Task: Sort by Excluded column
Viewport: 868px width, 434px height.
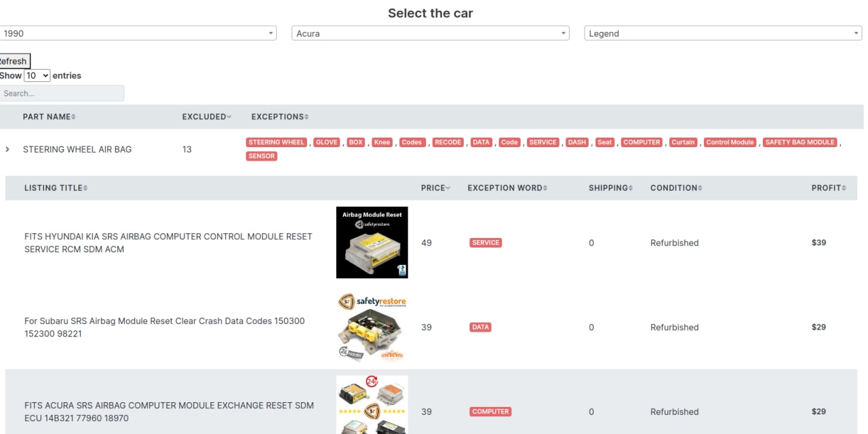Action: pos(206,117)
